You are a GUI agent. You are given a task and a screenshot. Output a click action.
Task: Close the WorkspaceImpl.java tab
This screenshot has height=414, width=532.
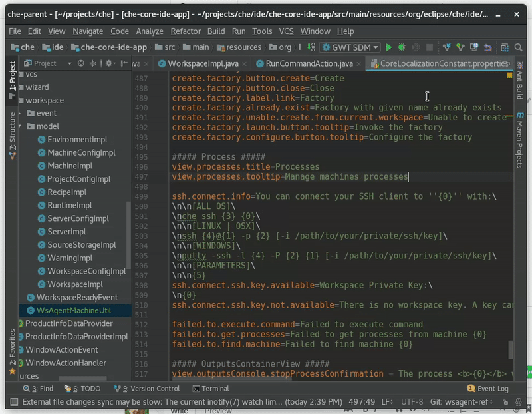tap(244, 64)
